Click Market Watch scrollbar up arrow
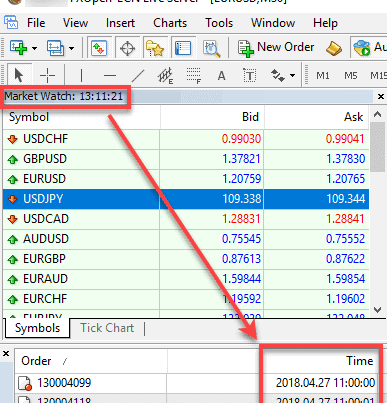 click(x=377, y=114)
